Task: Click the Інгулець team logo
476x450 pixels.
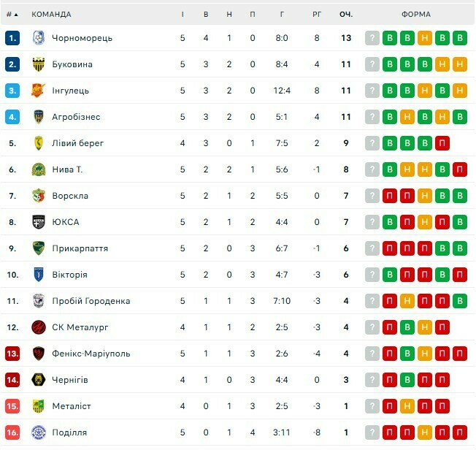Action: pos(39,91)
